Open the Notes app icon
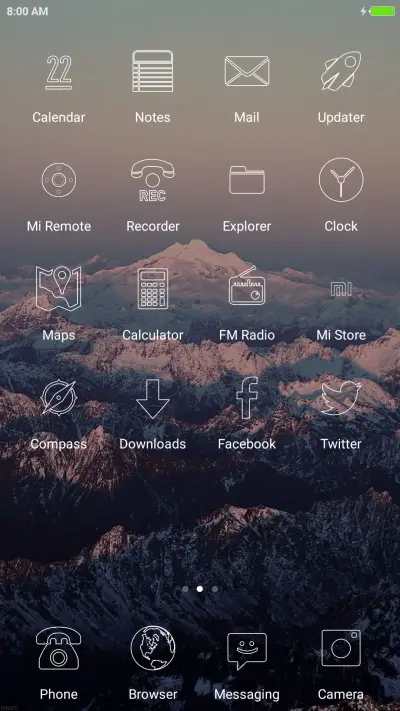Image resolution: width=400 pixels, height=711 pixels. coord(152,71)
